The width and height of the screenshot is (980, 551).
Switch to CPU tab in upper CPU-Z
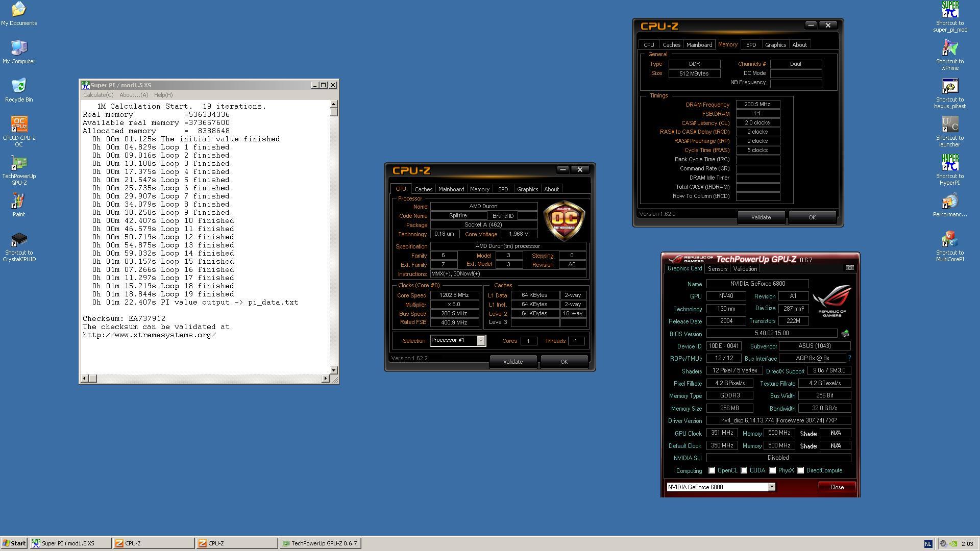click(x=649, y=45)
